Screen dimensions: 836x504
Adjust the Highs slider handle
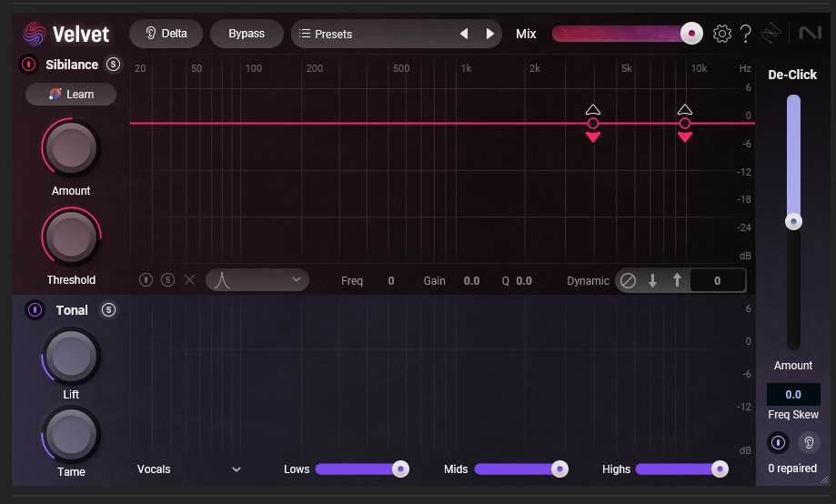pyautogui.click(x=720, y=469)
